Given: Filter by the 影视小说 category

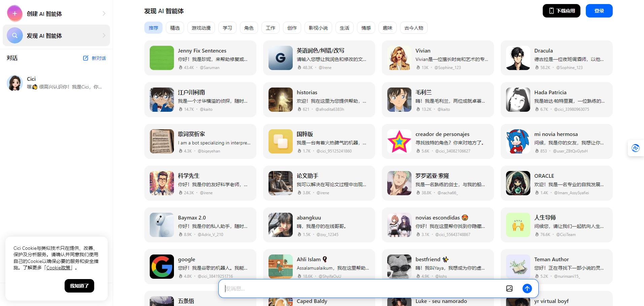Looking at the screenshot, I should click(x=318, y=28).
